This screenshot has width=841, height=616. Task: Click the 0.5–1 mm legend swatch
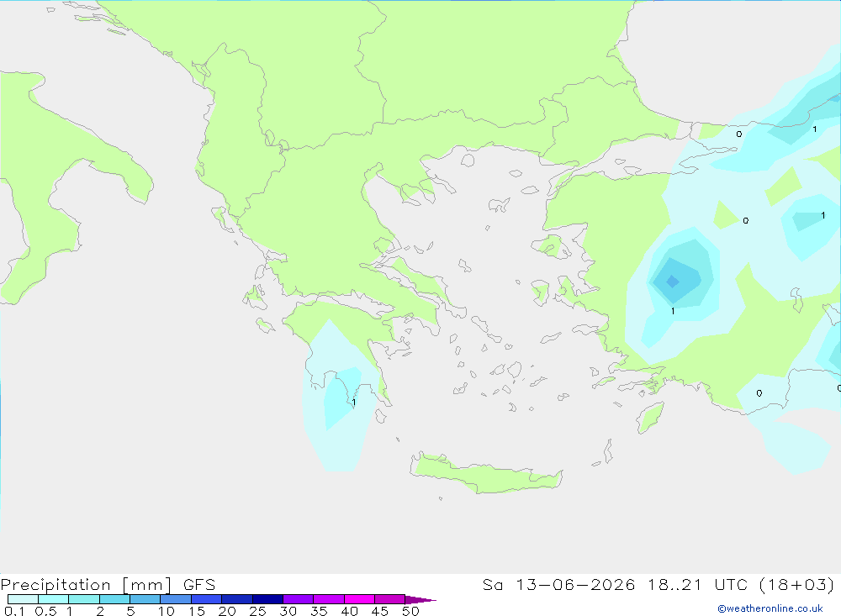[53, 599]
